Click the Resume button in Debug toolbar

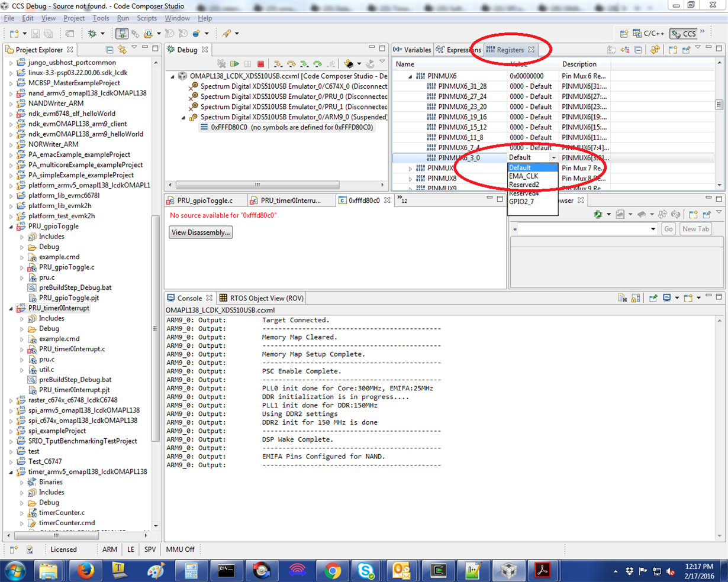(x=235, y=64)
